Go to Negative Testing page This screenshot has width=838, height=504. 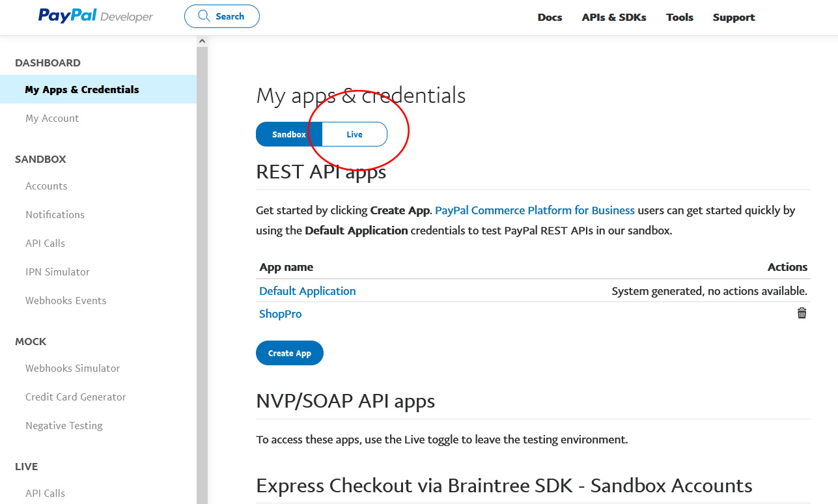(x=64, y=426)
